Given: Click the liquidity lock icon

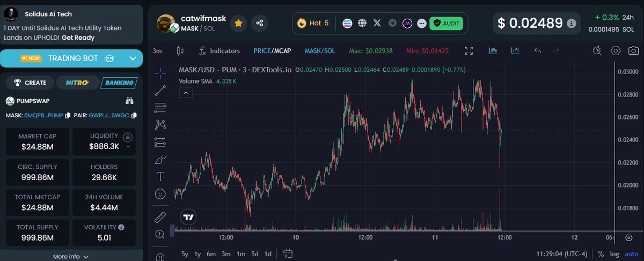Looking at the screenshot, I should (127, 136).
